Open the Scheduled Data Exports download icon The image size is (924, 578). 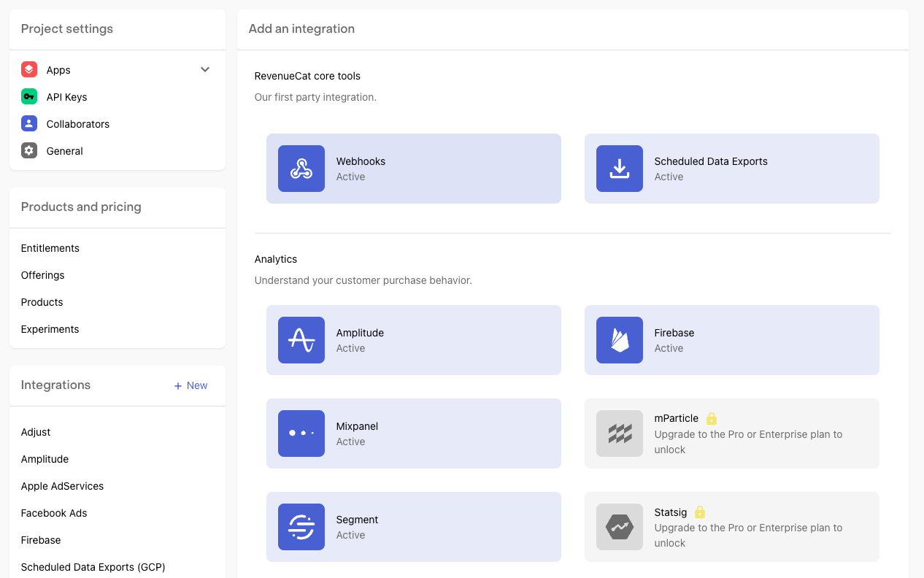pyautogui.click(x=620, y=169)
